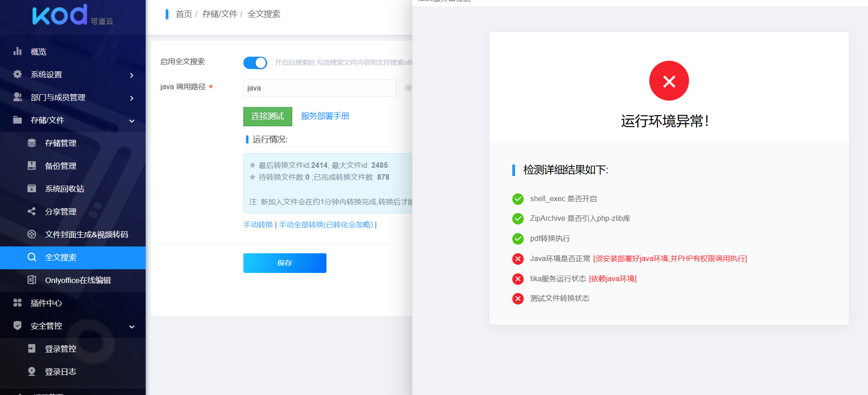This screenshot has height=395, width=868.
Task: Collapse the 安全管控 menu chevron
Action: [x=132, y=326]
